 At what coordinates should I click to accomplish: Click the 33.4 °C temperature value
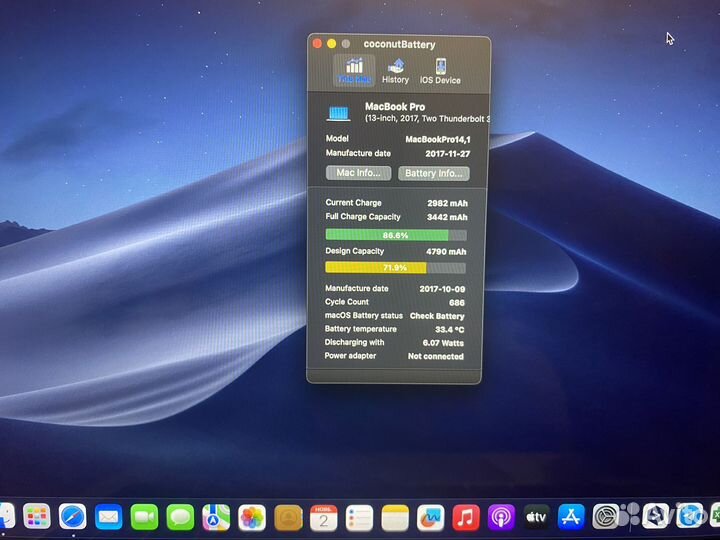click(450, 330)
